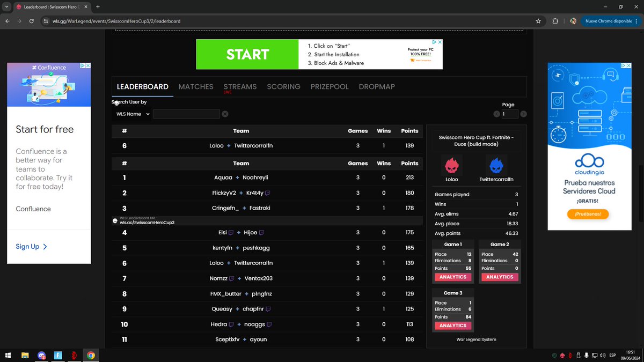The image size is (644, 362).
Task: Close the Leaderboard browser tab
Action: point(86,6)
